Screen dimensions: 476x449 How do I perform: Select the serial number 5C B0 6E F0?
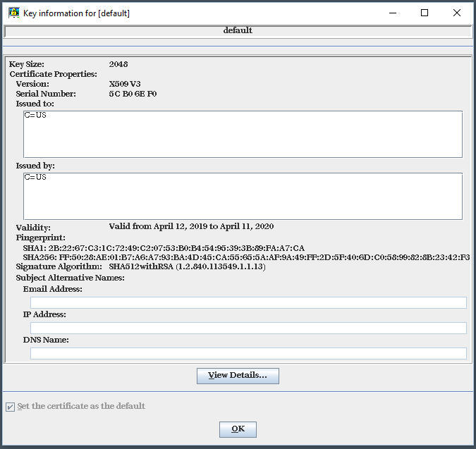point(133,94)
